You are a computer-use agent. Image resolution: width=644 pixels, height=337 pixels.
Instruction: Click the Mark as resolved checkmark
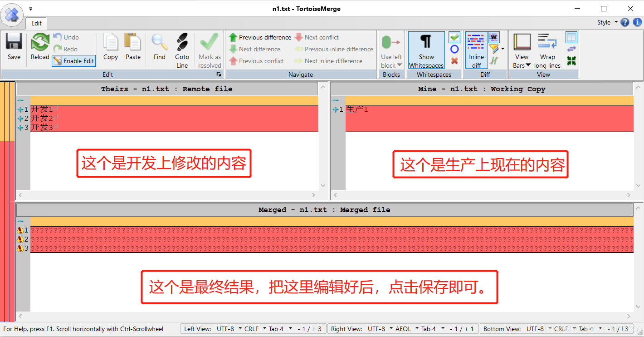pyautogui.click(x=210, y=42)
